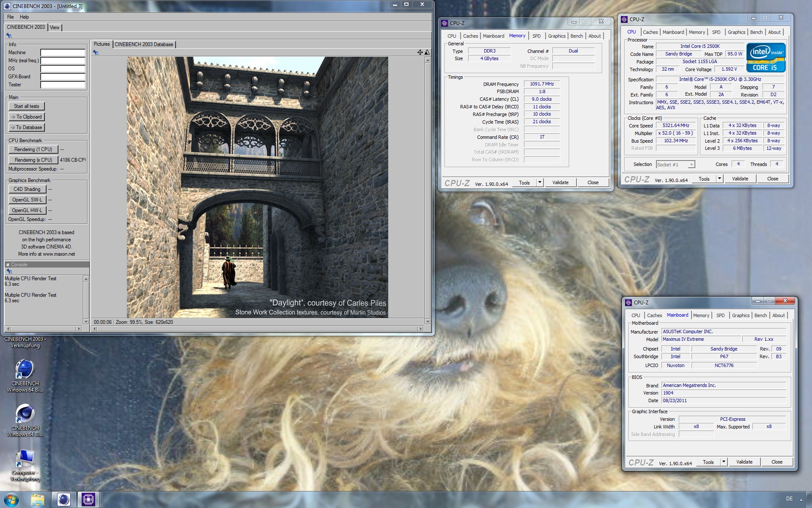Select Caches tab in CPU CPU-Z window
The height and width of the screenshot is (508, 812).
point(650,32)
